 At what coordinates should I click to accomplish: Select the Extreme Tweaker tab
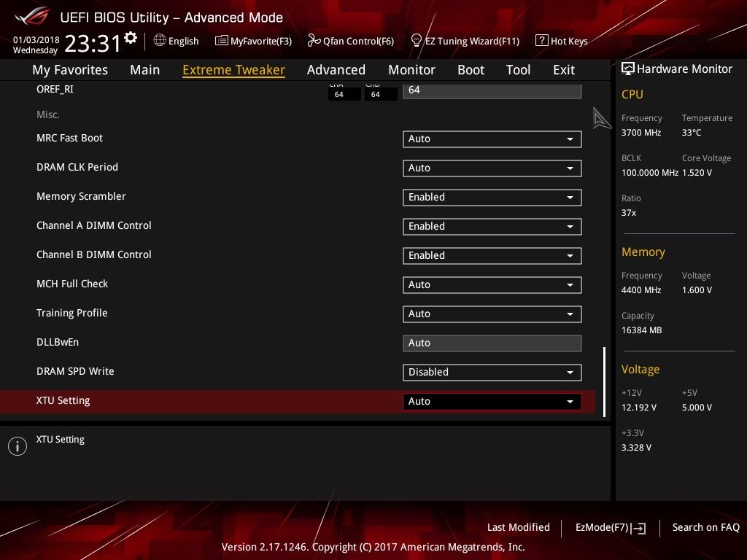[x=233, y=70]
